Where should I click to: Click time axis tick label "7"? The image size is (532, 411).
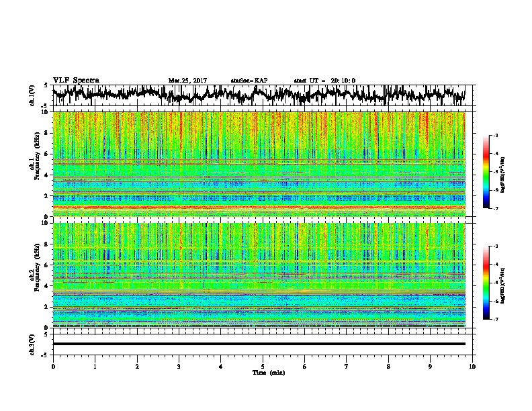(347, 367)
